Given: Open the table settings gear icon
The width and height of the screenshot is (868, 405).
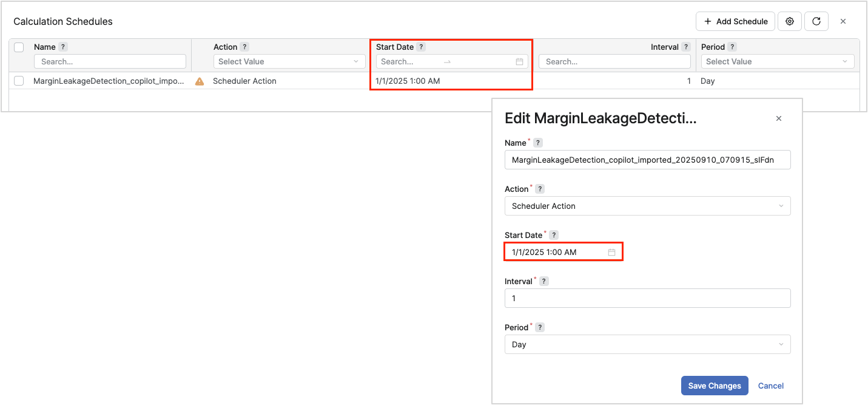Looking at the screenshot, I should 790,21.
